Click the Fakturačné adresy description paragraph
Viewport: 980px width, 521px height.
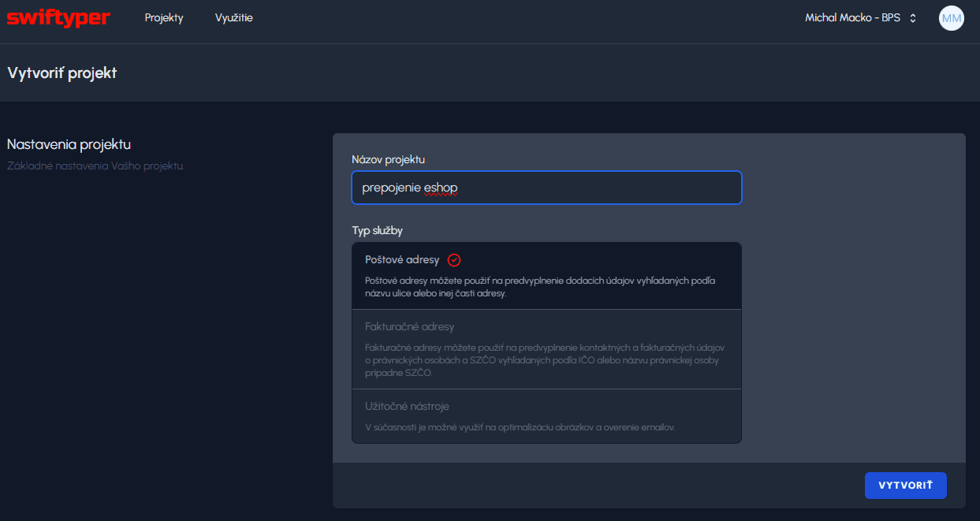click(x=544, y=360)
